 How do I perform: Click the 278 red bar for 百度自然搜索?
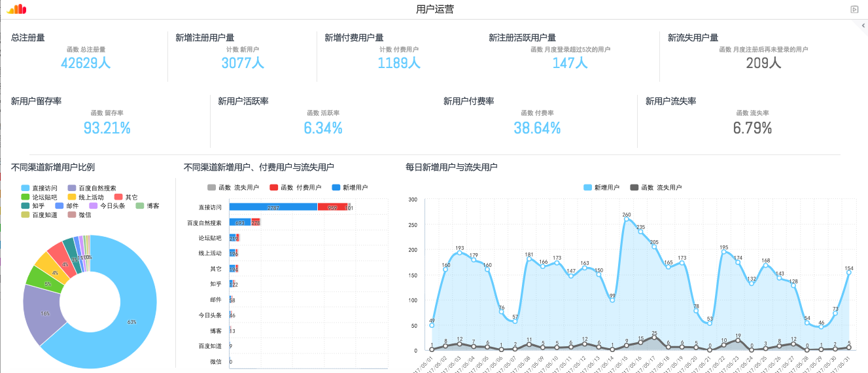pos(256,222)
